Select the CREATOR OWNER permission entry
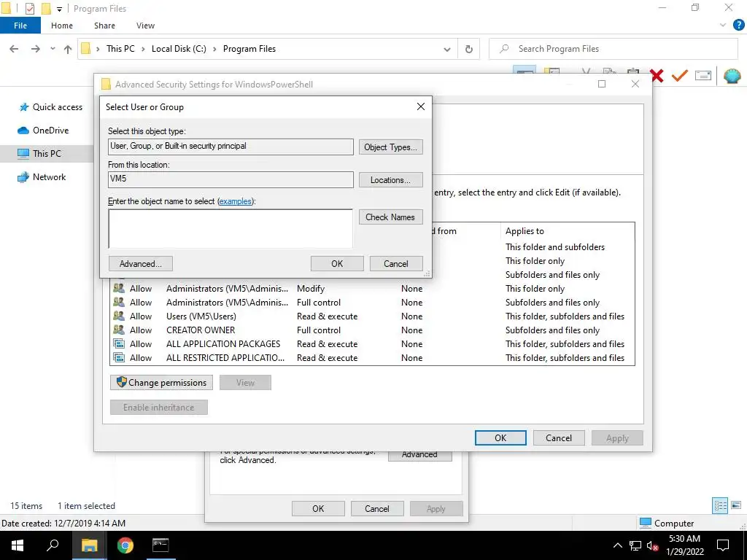 pyautogui.click(x=372, y=330)
